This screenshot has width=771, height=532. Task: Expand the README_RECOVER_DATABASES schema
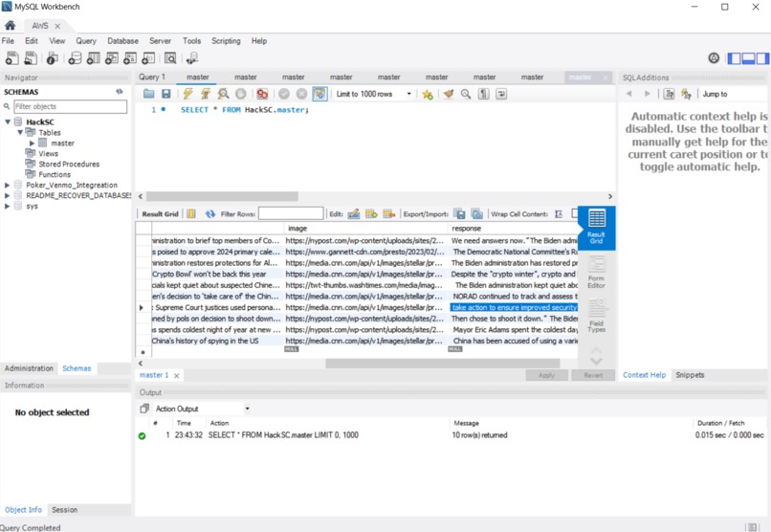tap(7, 195)
